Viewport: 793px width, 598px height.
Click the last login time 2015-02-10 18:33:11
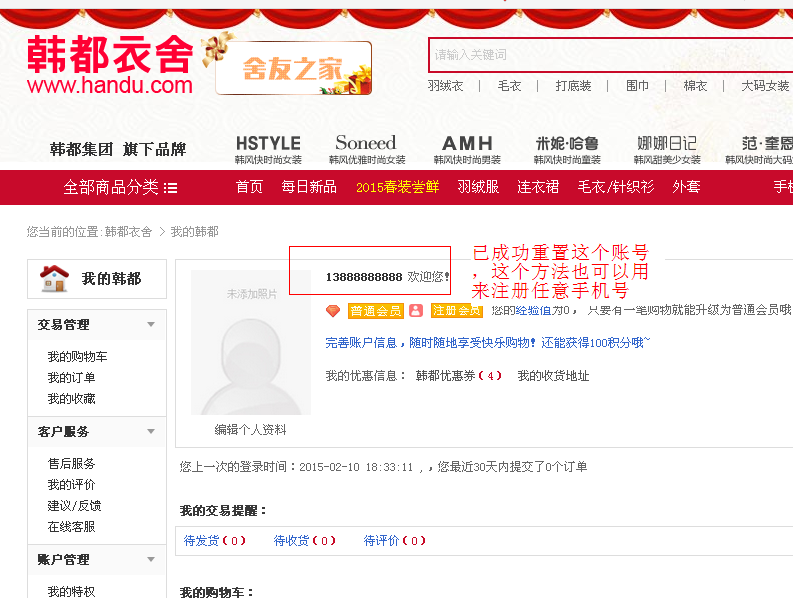pos(356,467)
